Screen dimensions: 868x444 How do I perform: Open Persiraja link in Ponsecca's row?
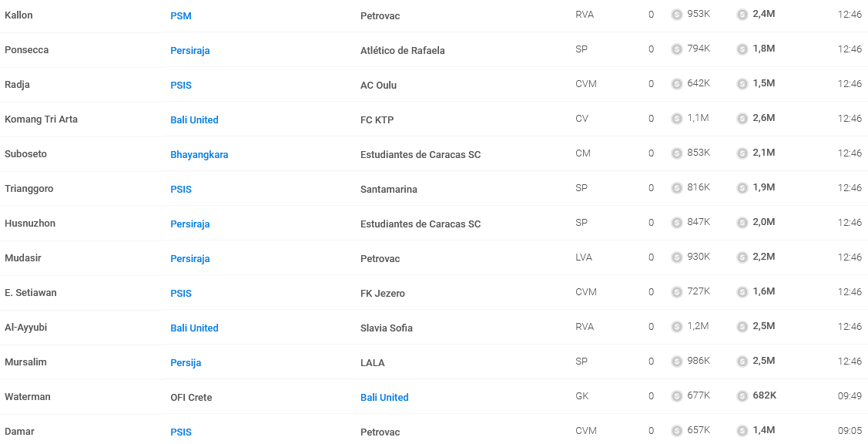pos(190,50)
